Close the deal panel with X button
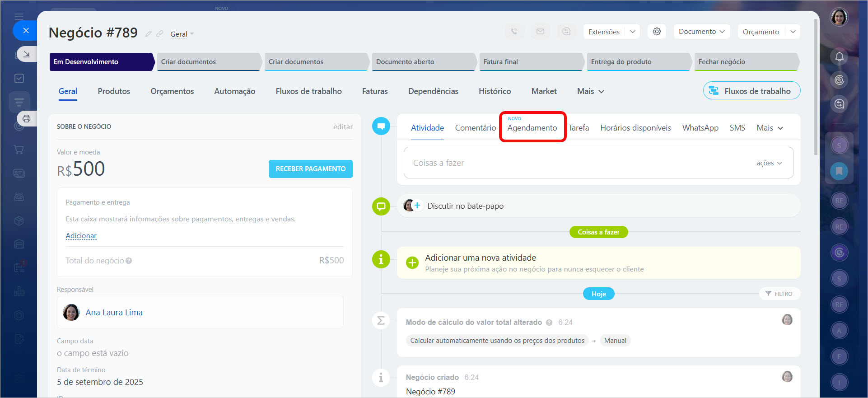 (26, 31)
